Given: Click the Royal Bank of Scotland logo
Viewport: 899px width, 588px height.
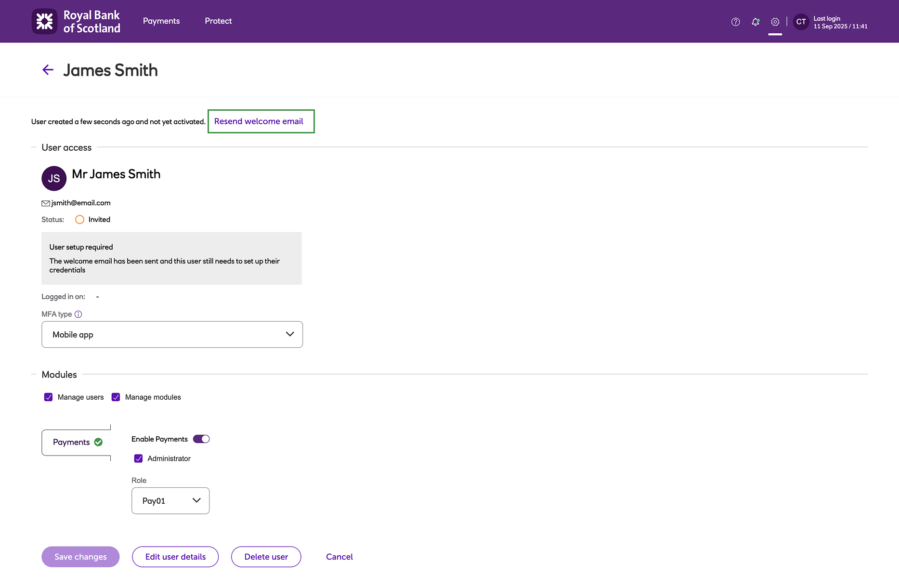Looking at the screenshot, I should (76, 21).
